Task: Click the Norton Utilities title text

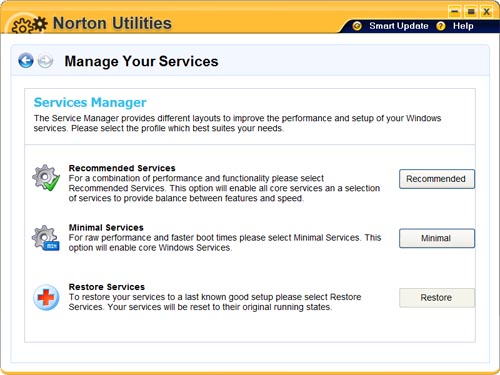Action: click(112, 23)
